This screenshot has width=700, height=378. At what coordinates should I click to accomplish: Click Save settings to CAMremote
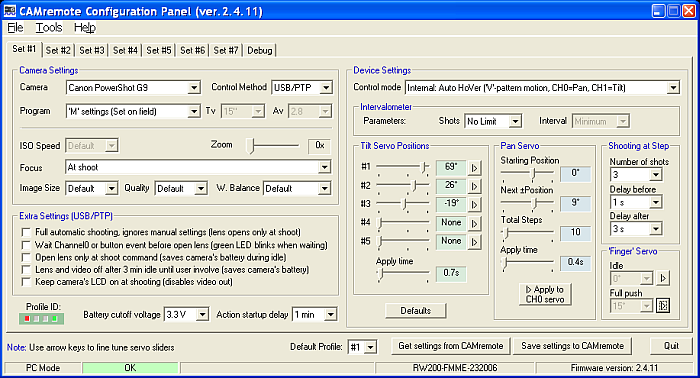pyautogui.click(x=572, y=346)
